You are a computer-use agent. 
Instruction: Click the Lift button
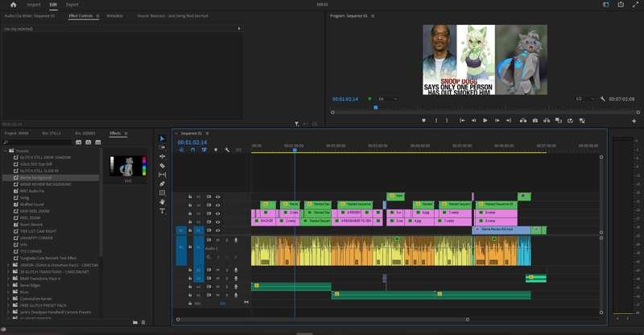point(522,121)
